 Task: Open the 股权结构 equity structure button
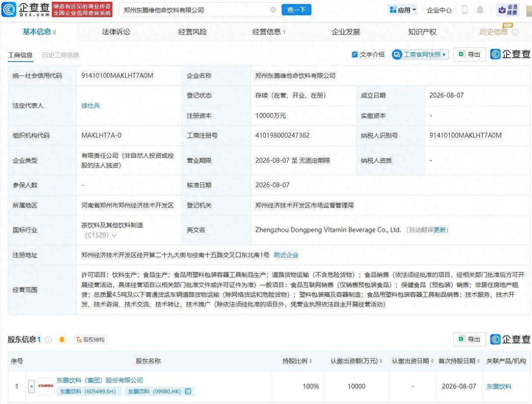pos(90,339)
